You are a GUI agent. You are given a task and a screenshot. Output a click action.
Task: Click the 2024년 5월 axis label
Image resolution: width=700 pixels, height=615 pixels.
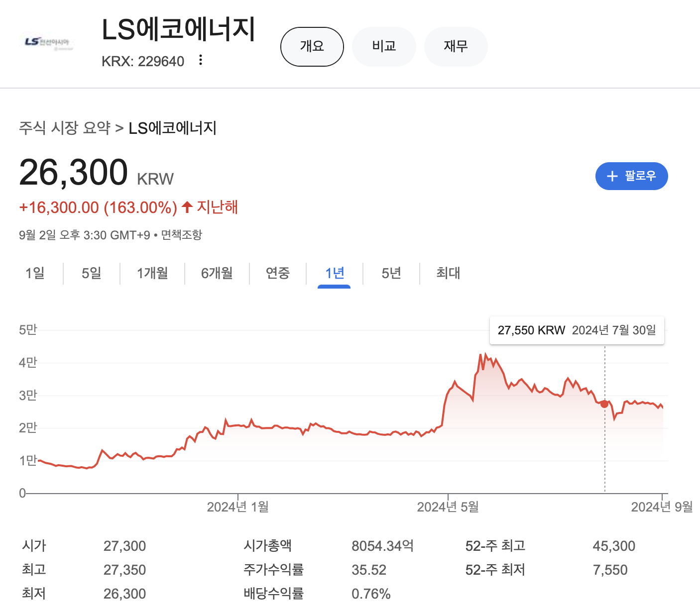[x=448, y=507]
